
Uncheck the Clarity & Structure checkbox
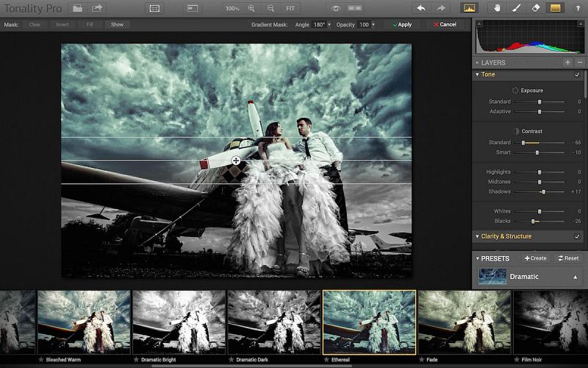click(x=577, y=236)
